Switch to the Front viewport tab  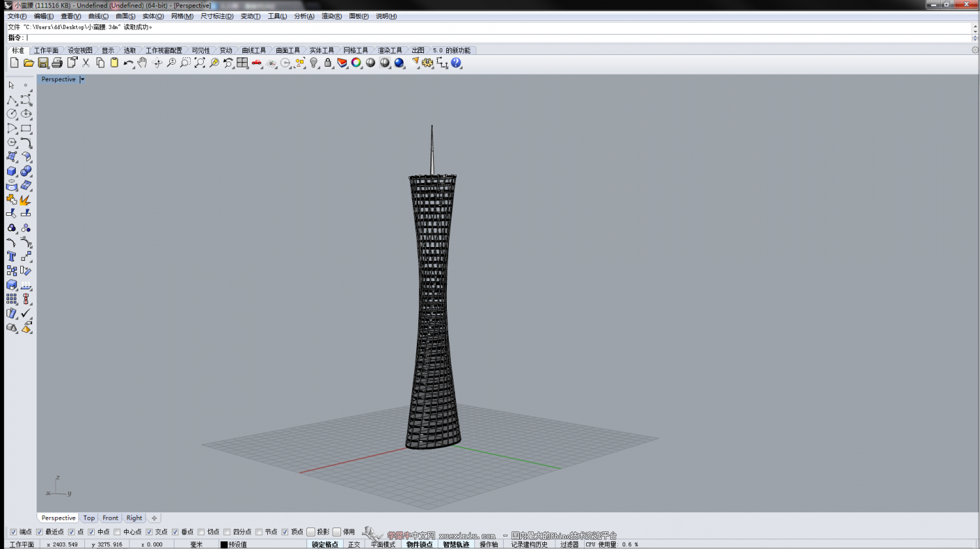[x=110, y=518]
